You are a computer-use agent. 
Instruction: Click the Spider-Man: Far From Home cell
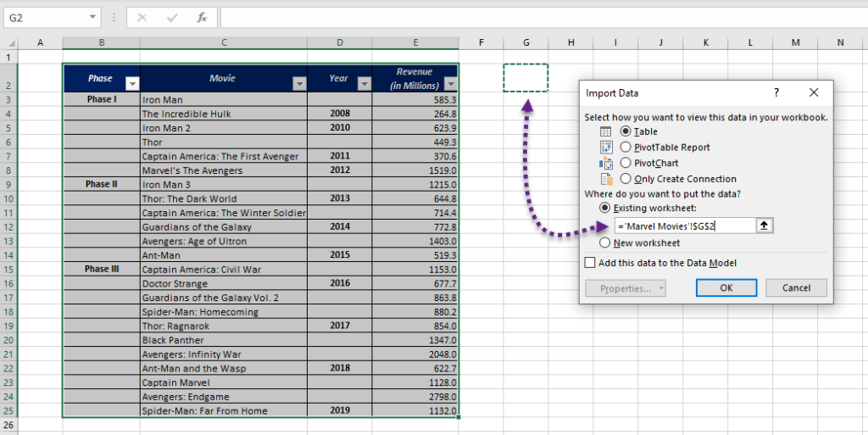[224, 410]
